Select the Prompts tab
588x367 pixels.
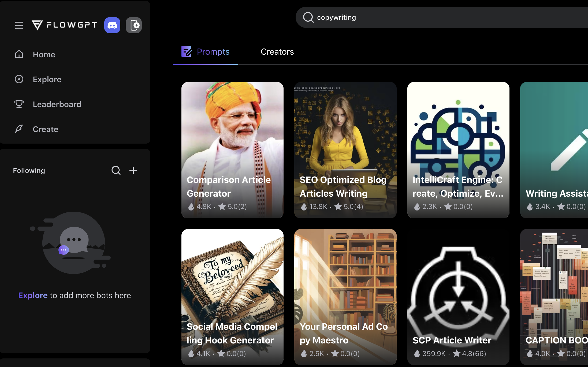(x=206, y=52)
